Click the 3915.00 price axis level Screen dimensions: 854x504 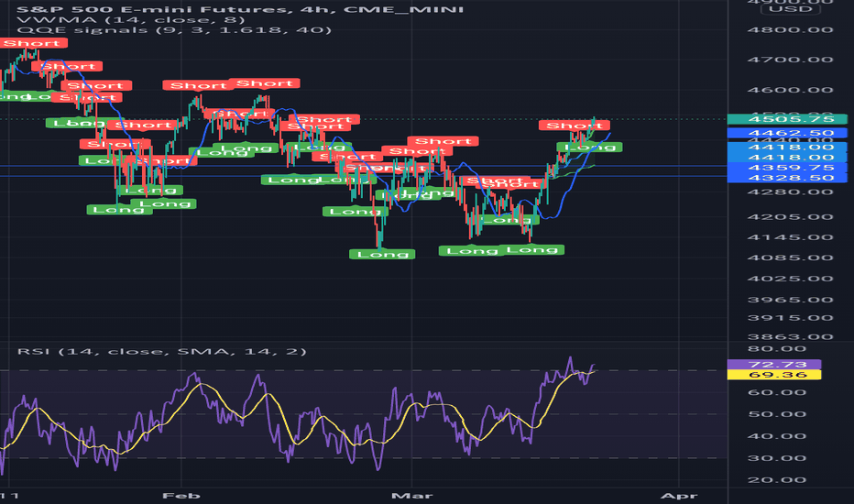[790, 318]
